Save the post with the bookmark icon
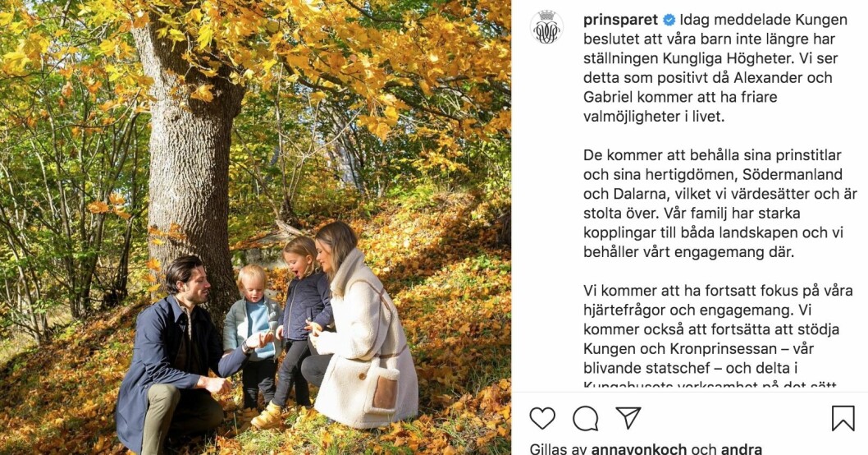The height and width of the screenshot is (455, 868). (843, 418)
